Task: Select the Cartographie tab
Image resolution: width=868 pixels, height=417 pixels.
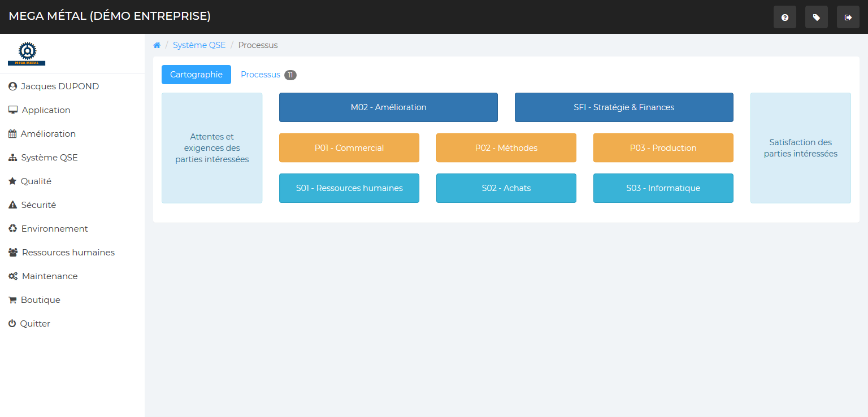Action: [x=196, y=75]
